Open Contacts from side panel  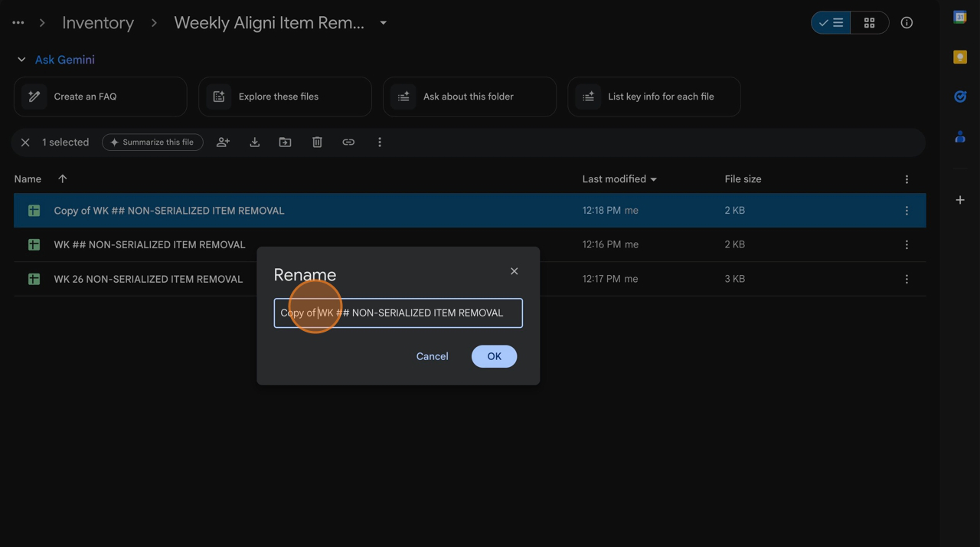pyautogui.click(x=959, y=137)
